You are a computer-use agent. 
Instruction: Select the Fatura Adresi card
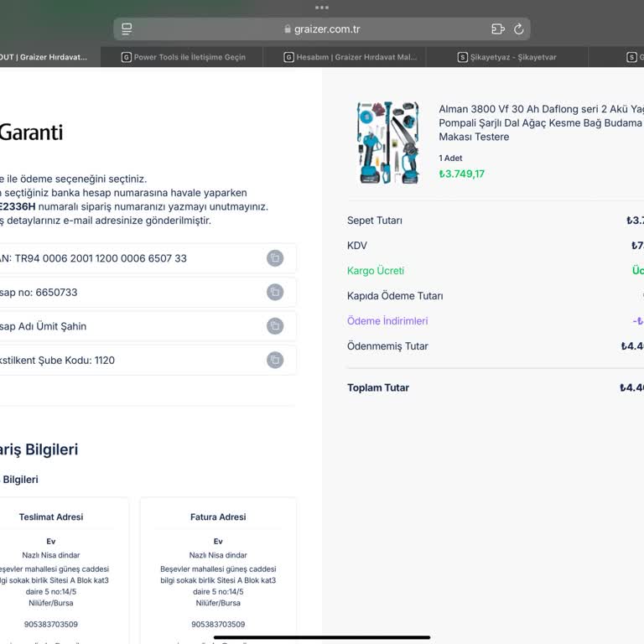(x=218, y=570)
